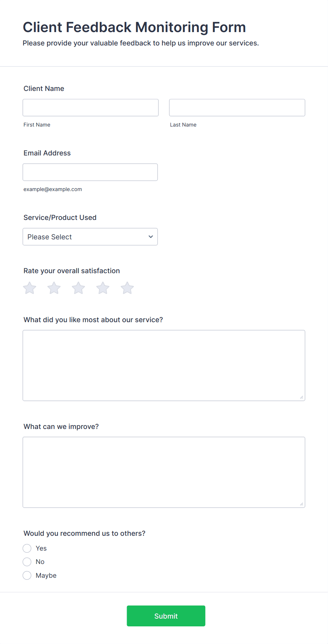
Task: Open the Service/Product Used dropdown
Action: (x=90, y=237)
